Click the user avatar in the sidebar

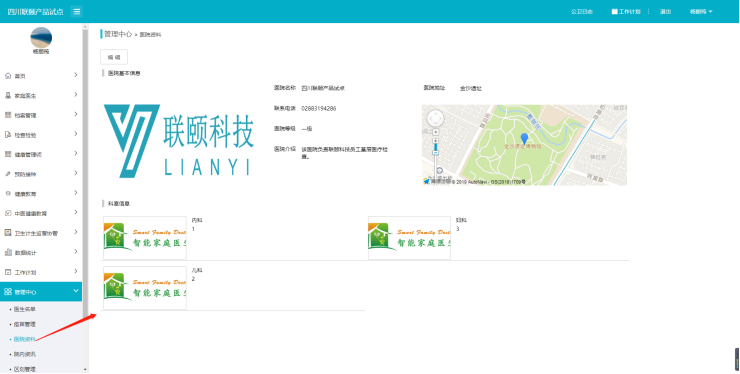[41, 37]
